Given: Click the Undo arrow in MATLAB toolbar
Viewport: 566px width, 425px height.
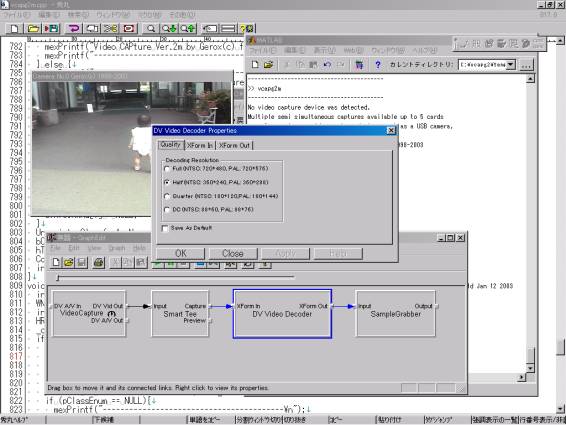Looking at the screenshot, I should (327, 65).
